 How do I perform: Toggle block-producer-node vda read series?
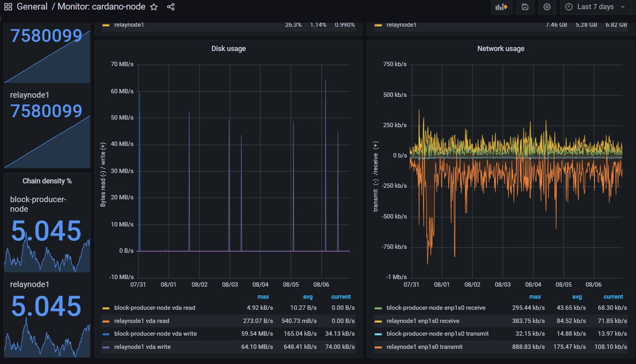click(x=155, y=308)
